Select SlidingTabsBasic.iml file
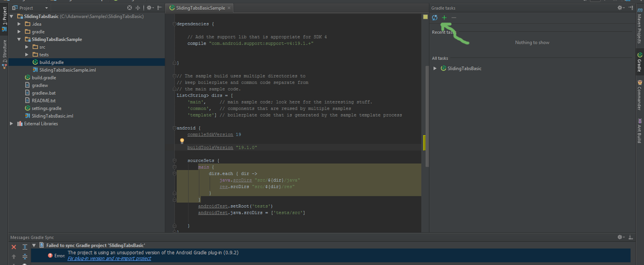The image size is (644, 265). pyautogui.click(x=52, y=116)
